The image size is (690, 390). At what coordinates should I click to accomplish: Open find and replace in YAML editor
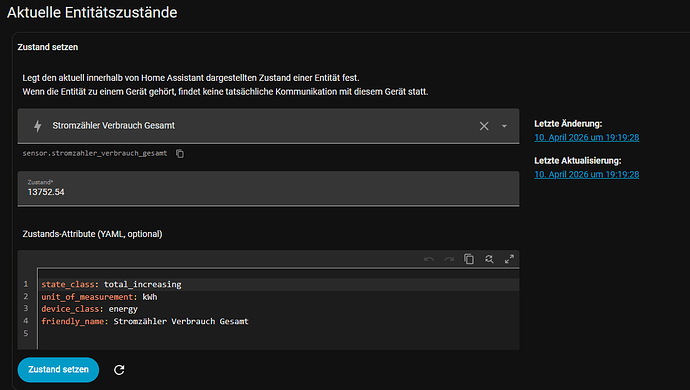coord(489,259)
